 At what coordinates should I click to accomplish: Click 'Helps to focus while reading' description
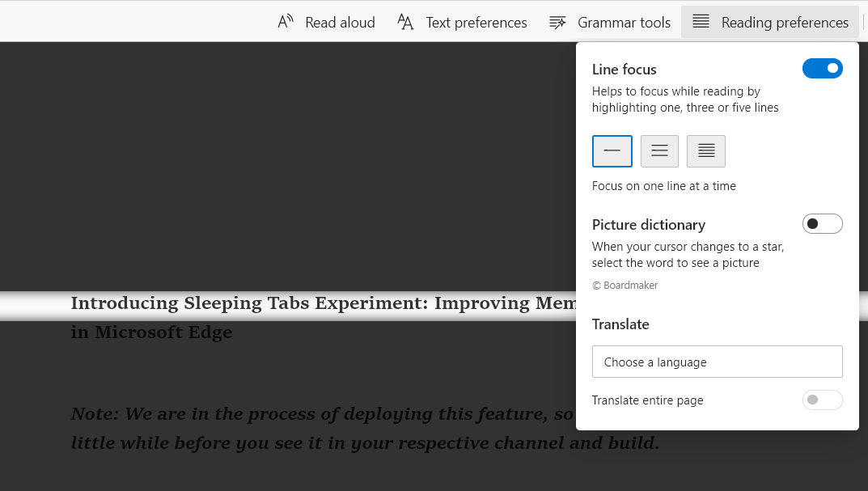coord(684,99)
